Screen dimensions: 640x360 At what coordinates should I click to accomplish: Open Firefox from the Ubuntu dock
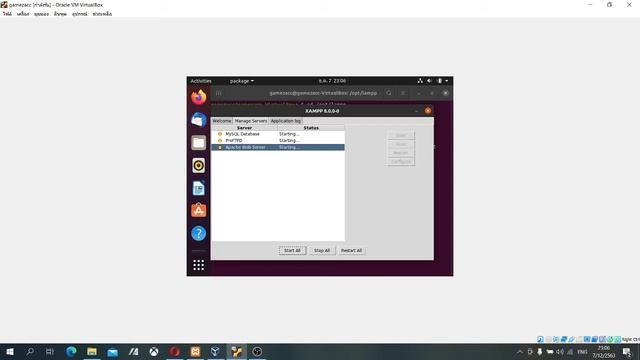pos(199,97)
